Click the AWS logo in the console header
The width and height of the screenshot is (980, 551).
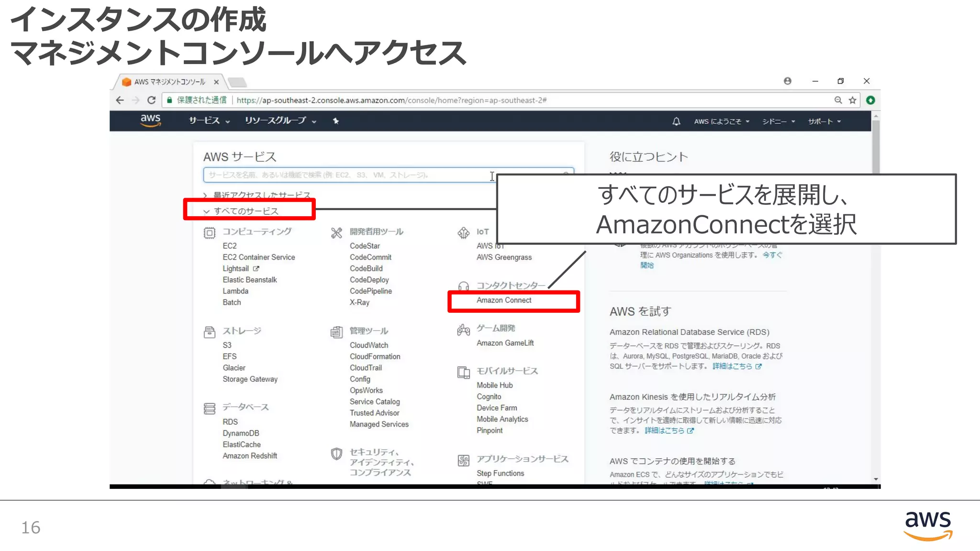150,121
